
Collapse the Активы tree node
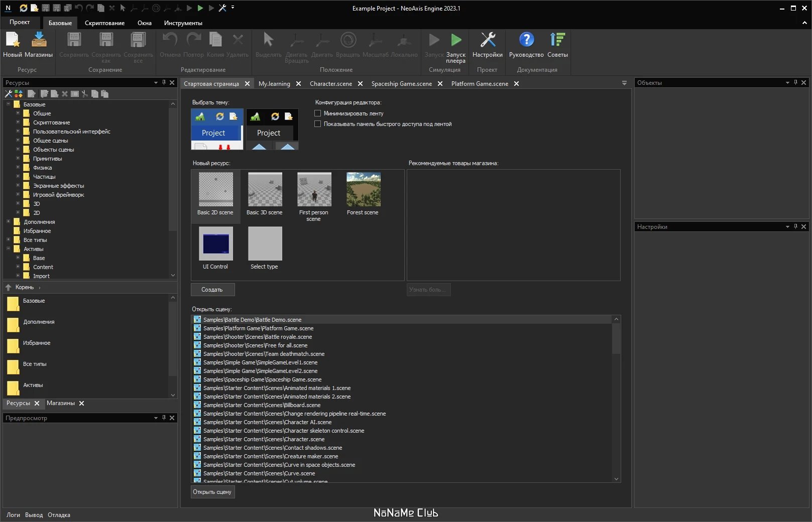click(9, 249)
